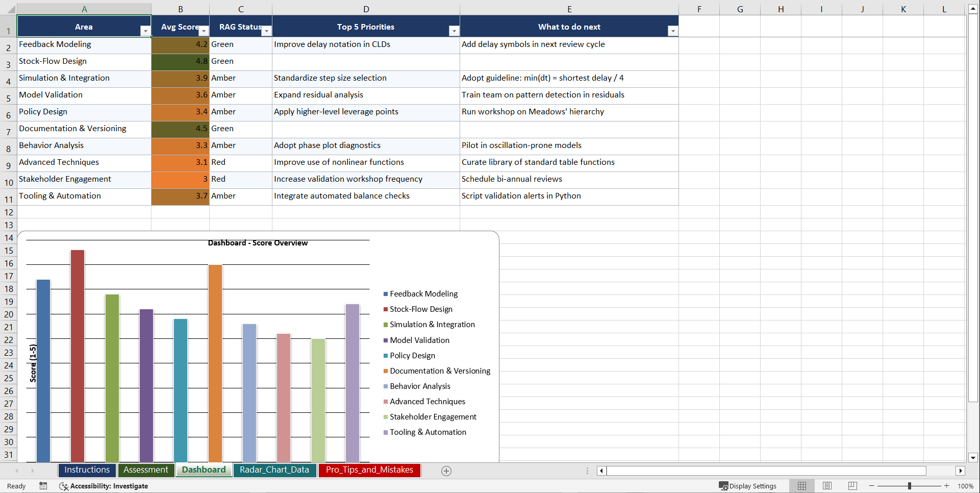The height and width of the screenshot is (493, 980).
Task: Adjust the zoom slider
Action: pos(910,486)
